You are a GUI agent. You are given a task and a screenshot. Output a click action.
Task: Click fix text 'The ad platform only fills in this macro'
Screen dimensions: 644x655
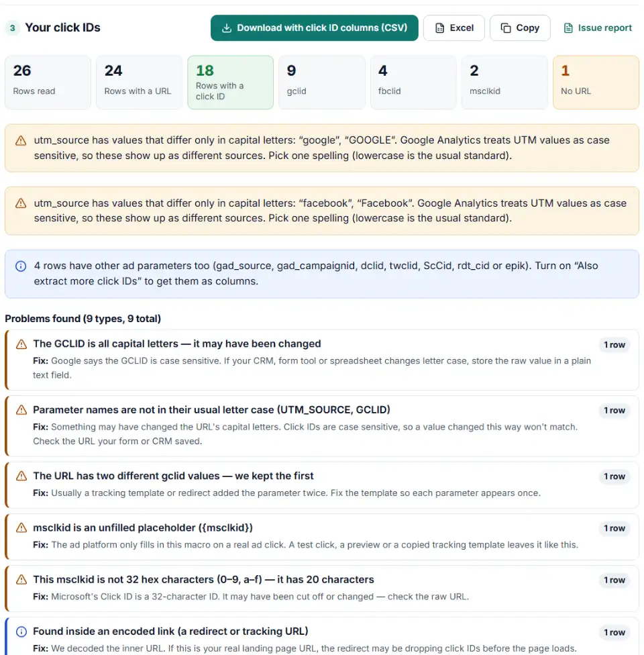pyautogui.click(x=306, y=545)
